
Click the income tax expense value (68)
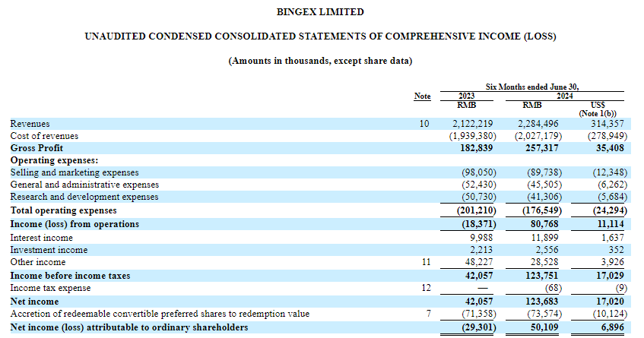554,288
